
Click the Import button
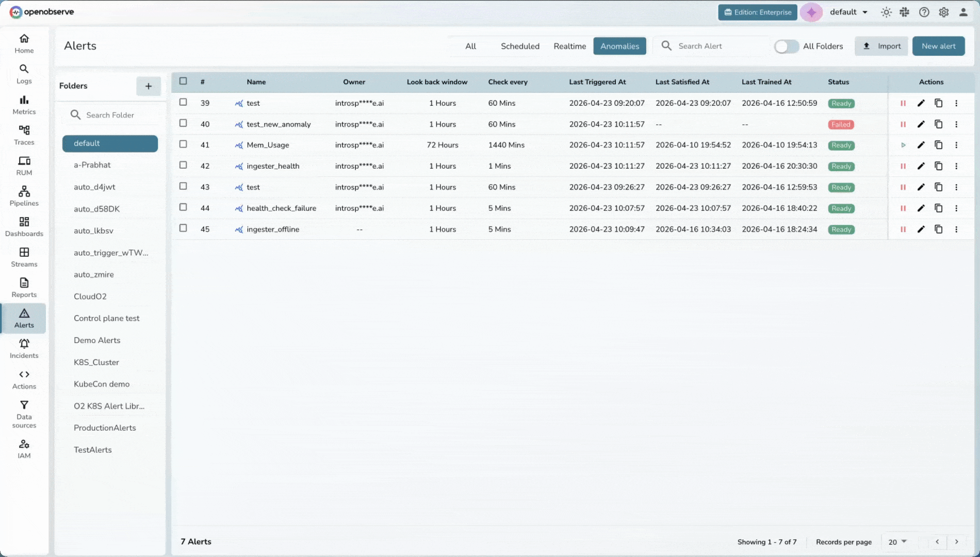[881, 46]
